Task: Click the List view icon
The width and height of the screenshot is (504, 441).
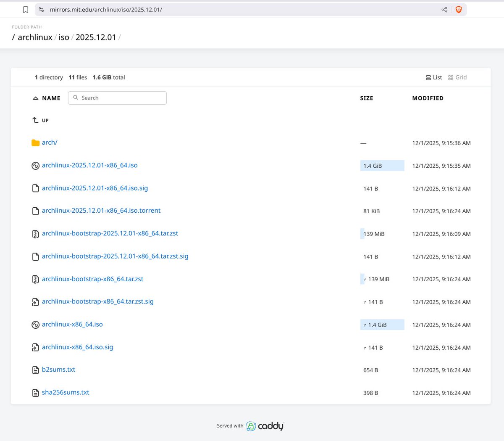Action: pos(428,77)
